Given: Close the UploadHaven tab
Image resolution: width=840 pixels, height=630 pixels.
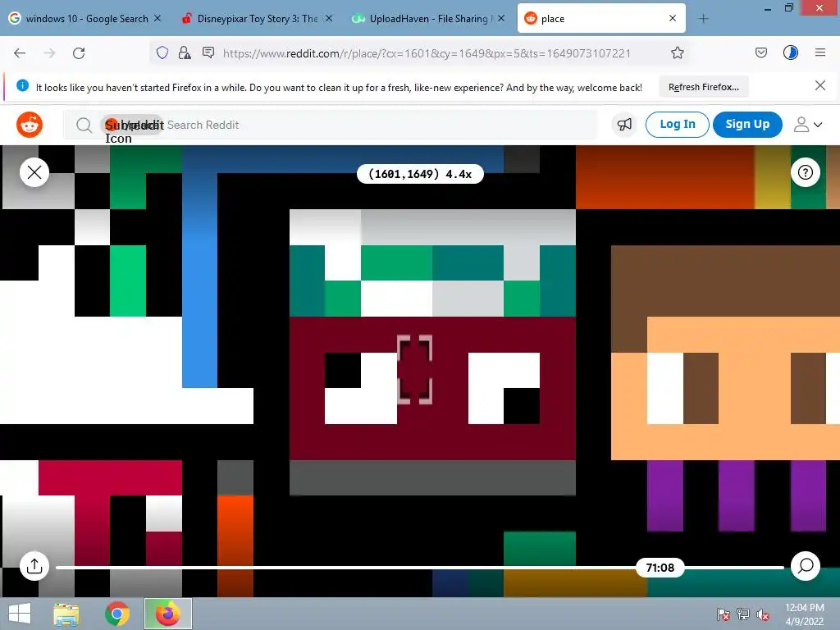Looking at the screenshot, I should point(501,18).
